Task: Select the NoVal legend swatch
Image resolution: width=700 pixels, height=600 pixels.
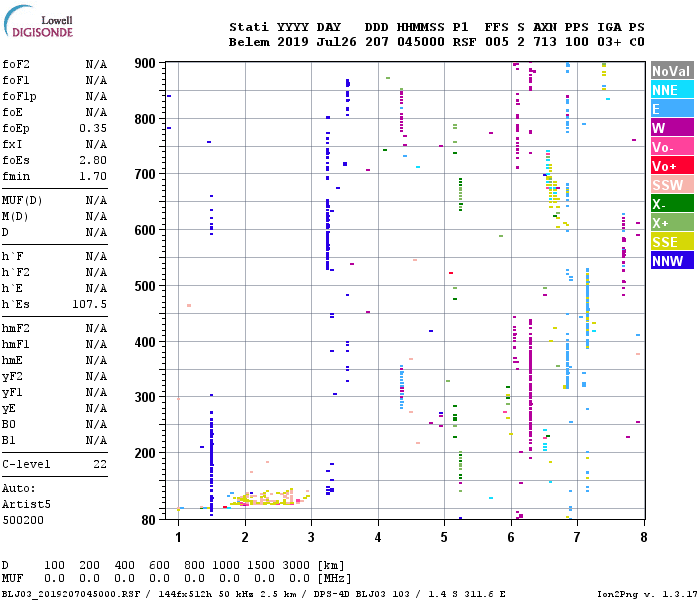Action: [x=672, y=71]
